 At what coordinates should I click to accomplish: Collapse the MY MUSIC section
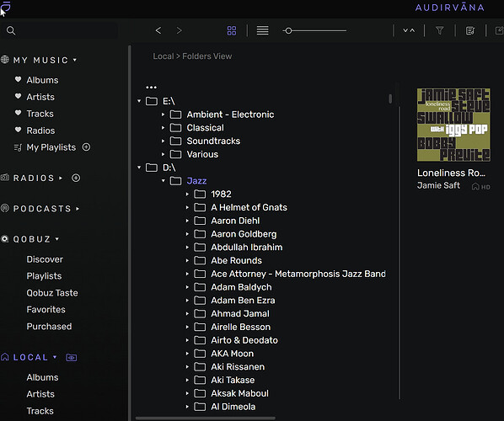click(x=75, y=60)
